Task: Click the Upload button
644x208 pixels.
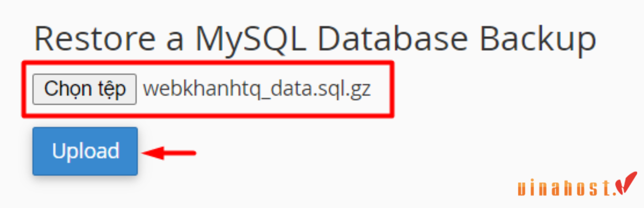Action: pos(85,151)
